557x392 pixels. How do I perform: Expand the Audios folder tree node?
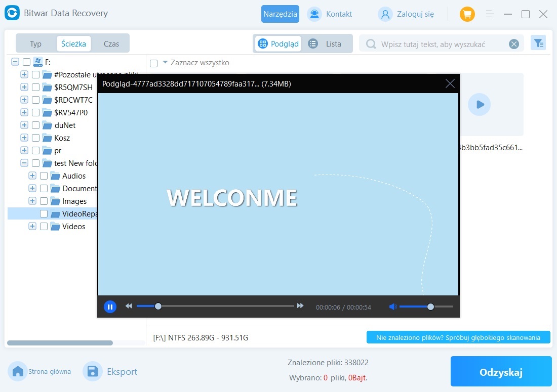[x=32, y=176]
